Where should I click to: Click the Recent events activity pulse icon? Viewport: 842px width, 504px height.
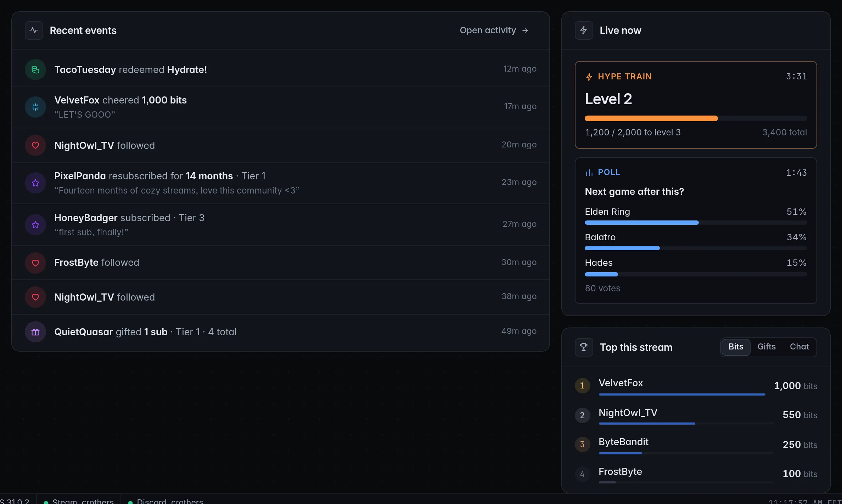pos(34,30)
